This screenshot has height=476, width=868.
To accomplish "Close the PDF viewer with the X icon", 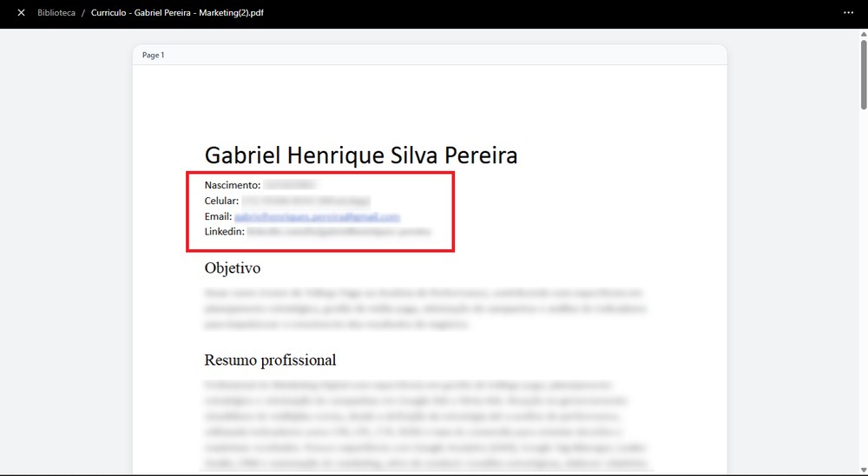I will tap(21, 13).
